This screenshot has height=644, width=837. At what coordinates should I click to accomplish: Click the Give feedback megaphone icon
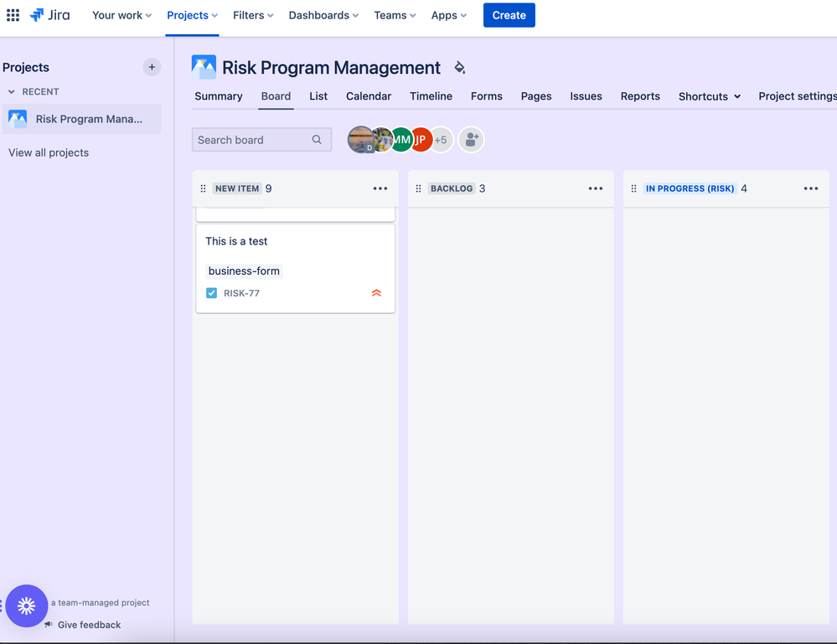pyautogui.click(x=49, y=624)
